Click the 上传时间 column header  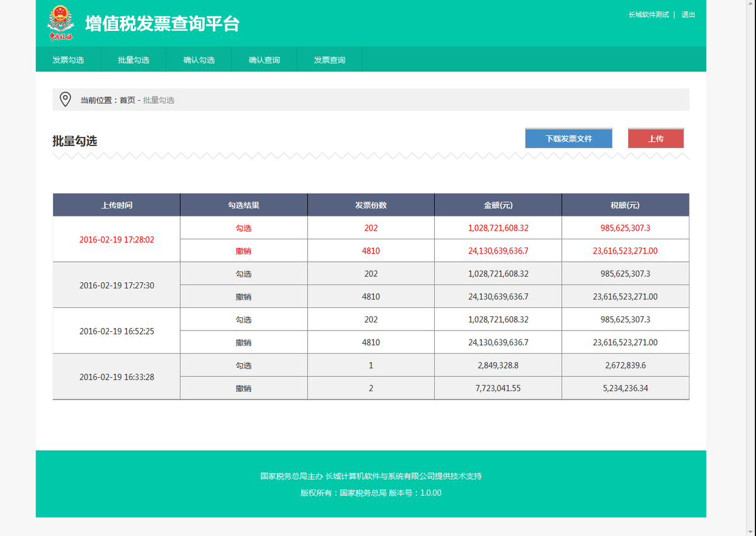click(x=116, y=204)
